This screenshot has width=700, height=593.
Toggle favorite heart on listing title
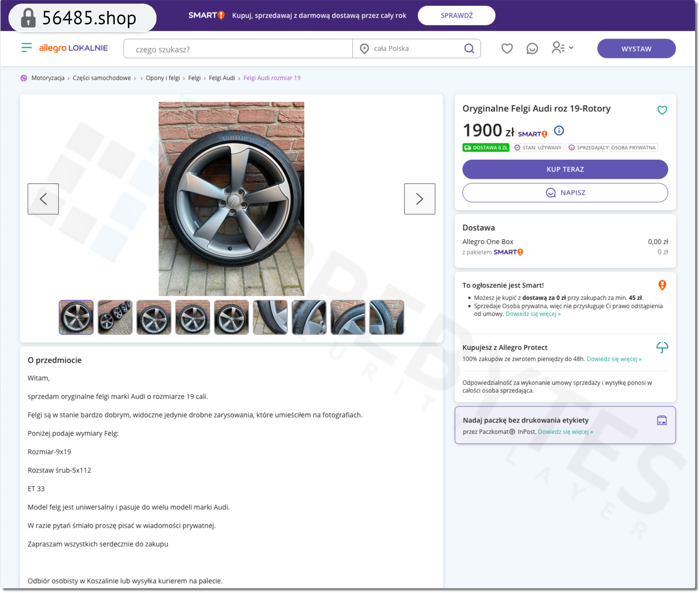[x=662, y=110]
